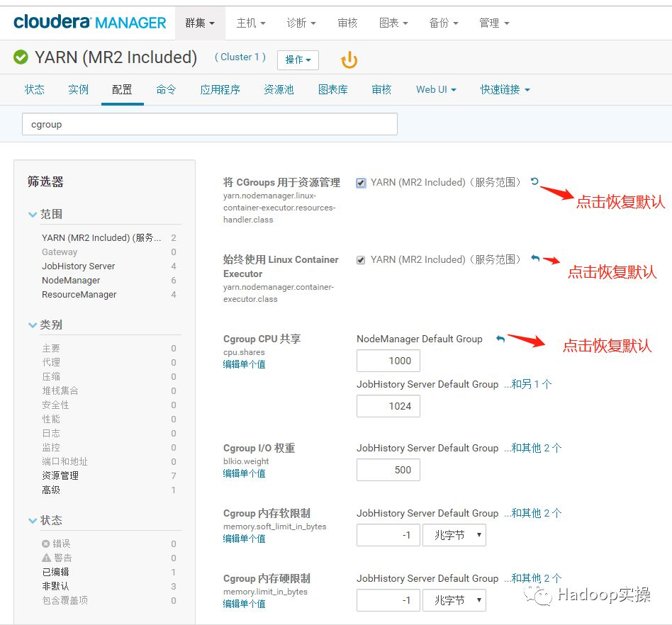Reset CGroups resource management to default
This screenshot has width=672, height=625.
[x=534, y=181]
